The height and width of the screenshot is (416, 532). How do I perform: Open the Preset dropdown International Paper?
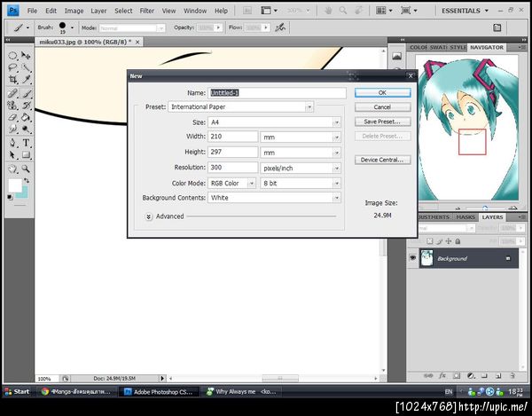241,107
